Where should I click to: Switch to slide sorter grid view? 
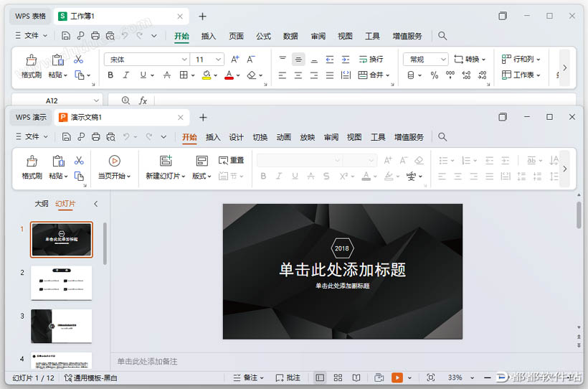pyautogui.click(x=338, y=378)
